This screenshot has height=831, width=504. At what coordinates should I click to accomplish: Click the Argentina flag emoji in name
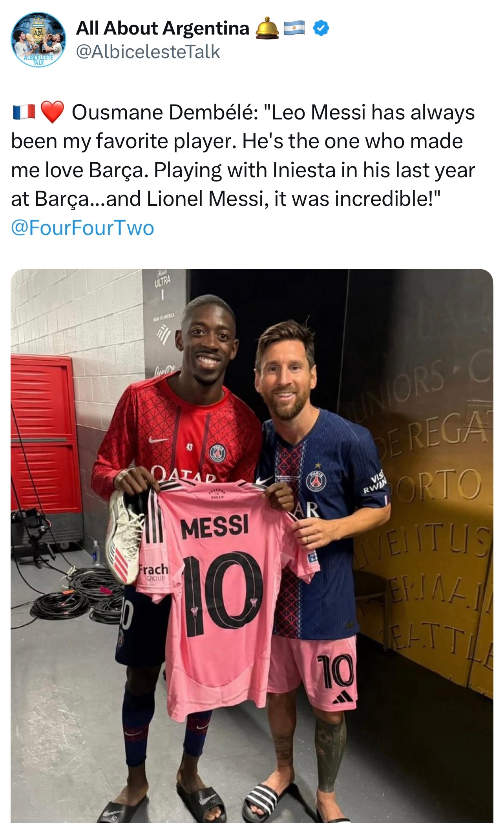(294, 28)
